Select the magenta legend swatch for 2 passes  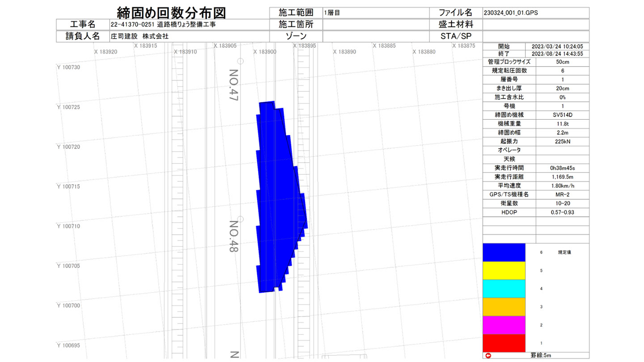(x=504, y=325)
